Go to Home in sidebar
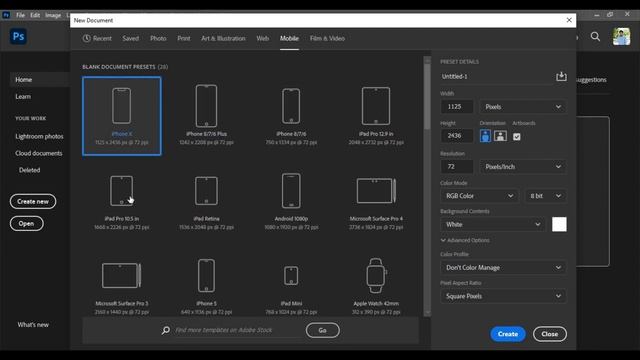 coord(39,80)
